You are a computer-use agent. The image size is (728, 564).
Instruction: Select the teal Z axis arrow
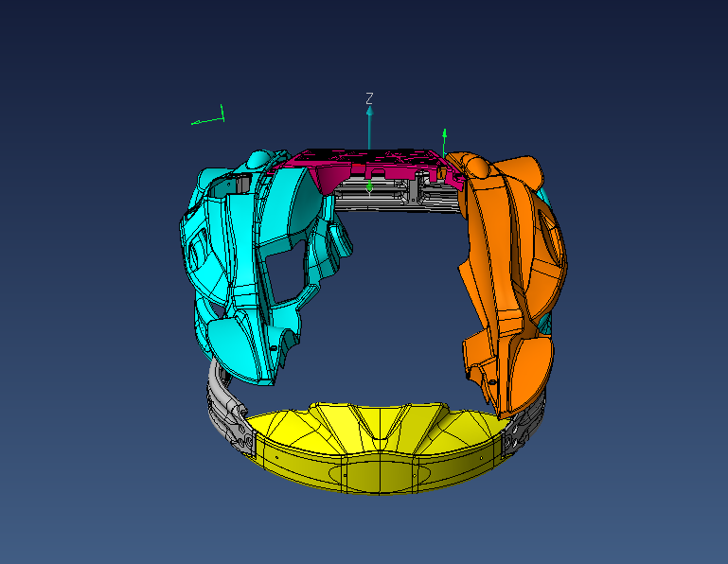369,128
